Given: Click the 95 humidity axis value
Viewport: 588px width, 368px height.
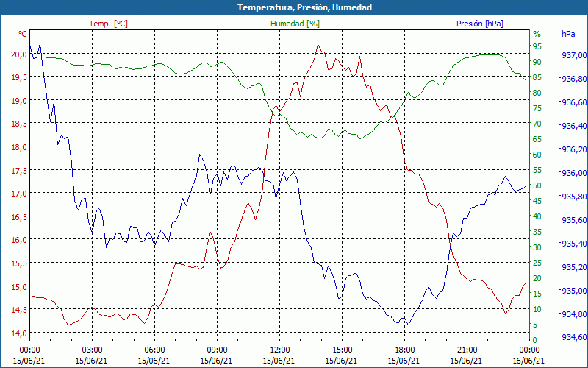Looking at the screenshot, I should [x=537, y=46].
